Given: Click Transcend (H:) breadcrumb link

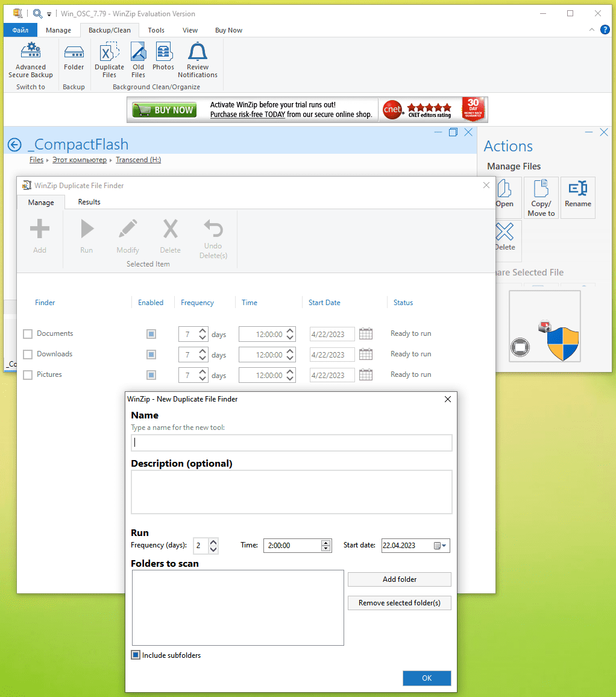Looking at the screenshot, I should (138, 160).
